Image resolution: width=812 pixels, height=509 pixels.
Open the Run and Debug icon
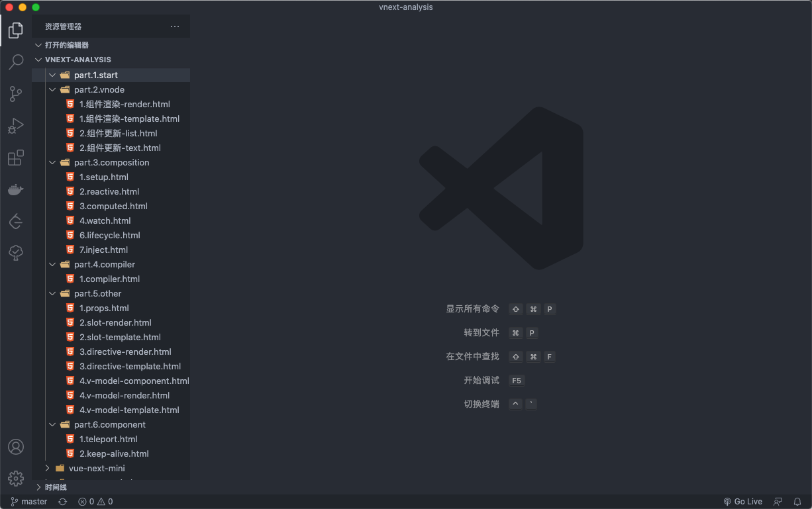tap(16, 126)
